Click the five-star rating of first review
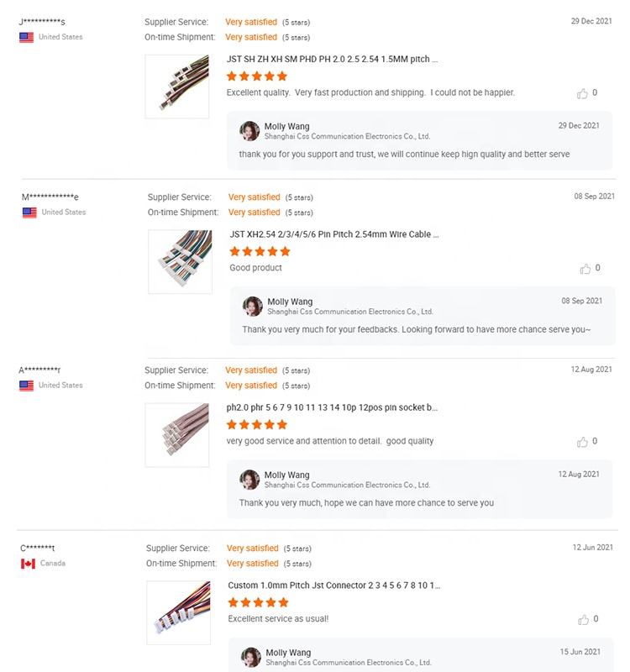 pos(257,76)
